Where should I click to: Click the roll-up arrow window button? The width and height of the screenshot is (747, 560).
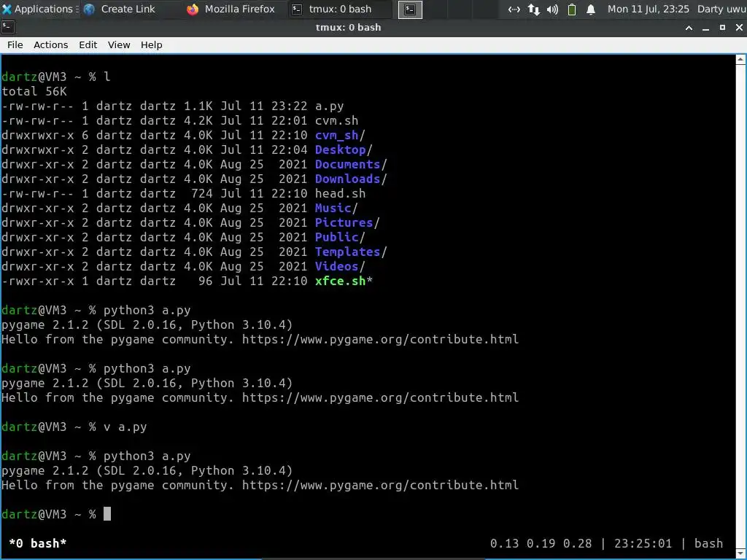click(689, 28)
